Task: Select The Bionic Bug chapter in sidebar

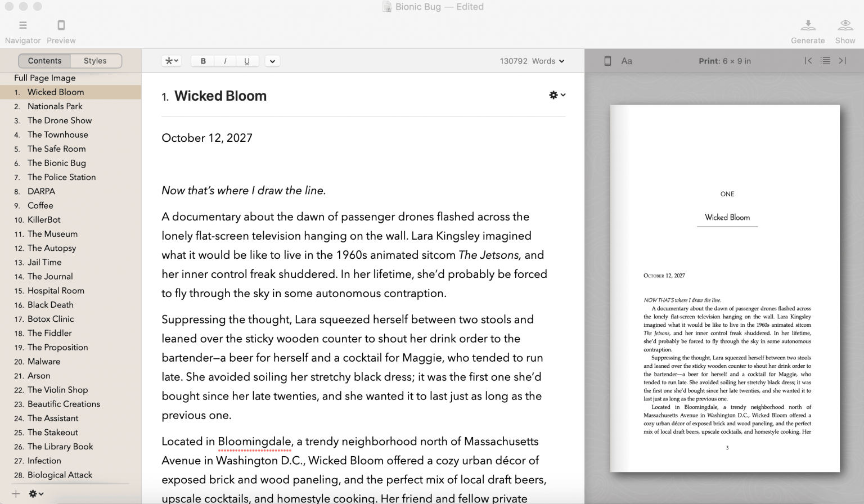Action: click(56, 163)
